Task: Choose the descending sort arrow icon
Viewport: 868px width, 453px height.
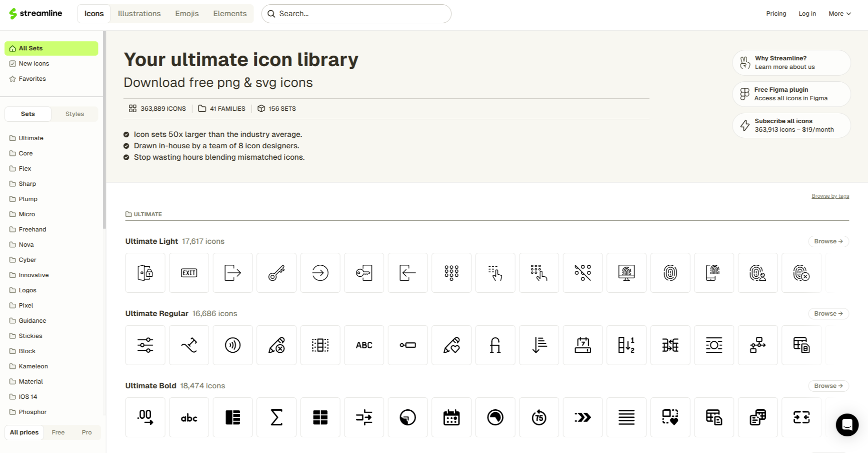Action: pyautogui.click(x=539, y=345)
